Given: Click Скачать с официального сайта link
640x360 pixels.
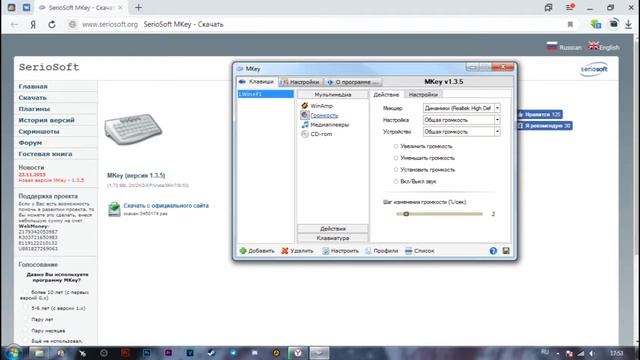Looking at the screenshot, I should pos(166,206).
